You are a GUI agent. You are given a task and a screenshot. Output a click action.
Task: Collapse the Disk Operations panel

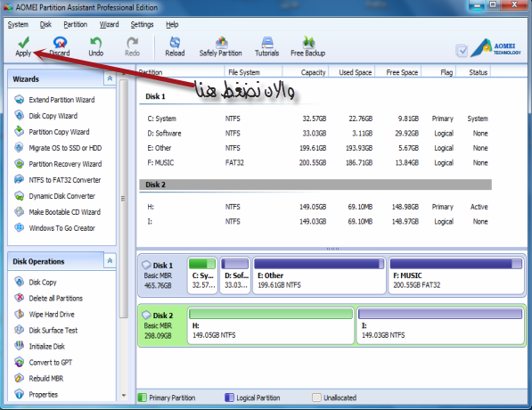(110, 260)
